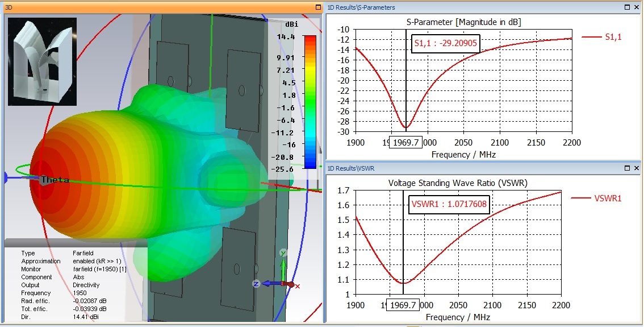
Task: Maximize the 3D view window
Action: 318,7
